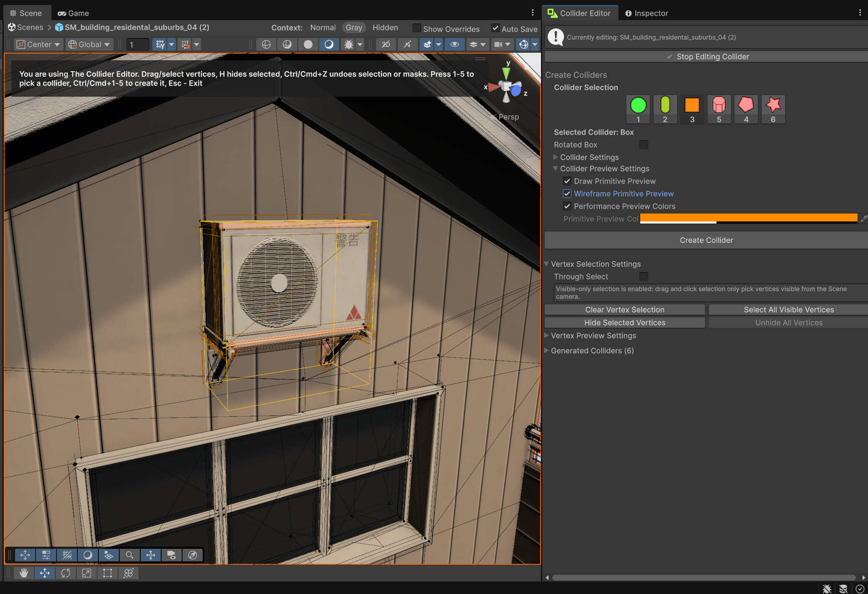Collapse Collider Preview Settings foldout
The width and height of the screenshot is (868, 594).
555,169
